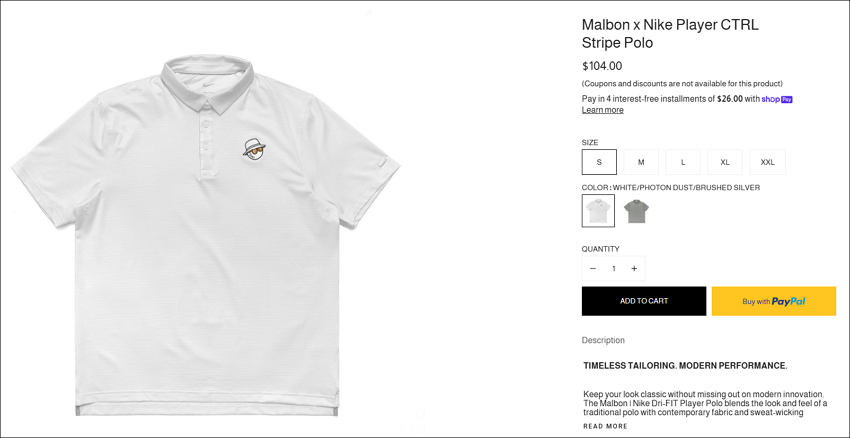Buy with PayPal
This screenshot has height=438, width=850.
(774, 301)
